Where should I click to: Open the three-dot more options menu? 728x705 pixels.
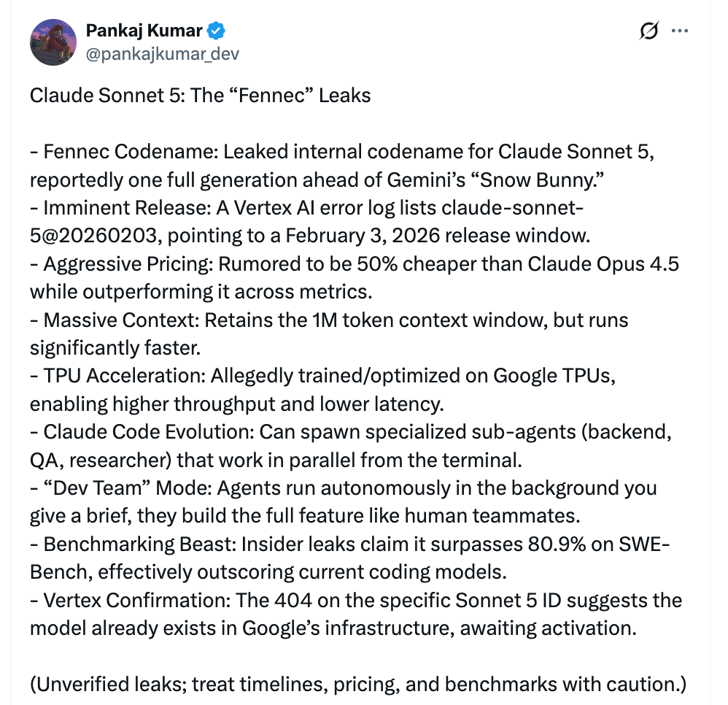click(679, 31)
